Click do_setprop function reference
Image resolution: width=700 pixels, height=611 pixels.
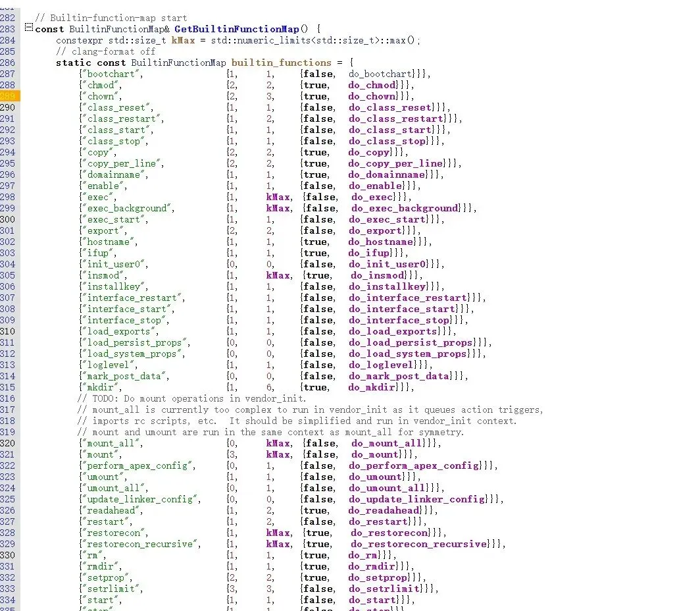point(378,577)
